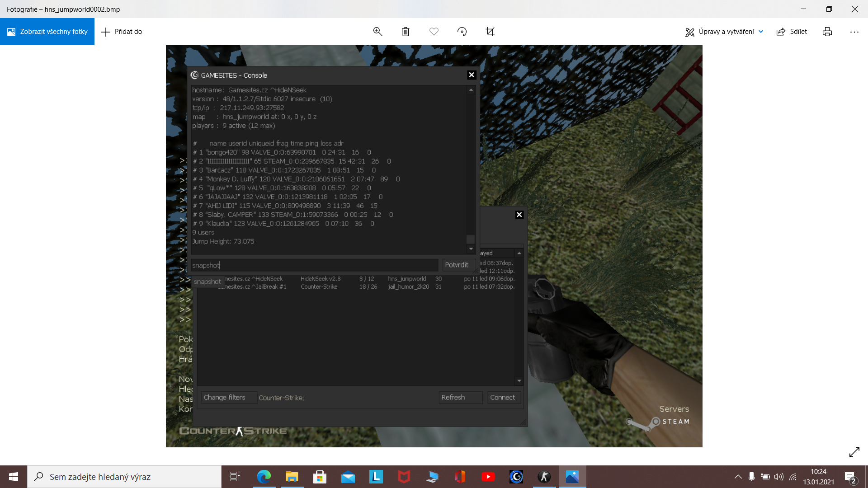The image size is (868, 488).
Task: Rotate the image with rotate icon
Action: coord(462,32)
